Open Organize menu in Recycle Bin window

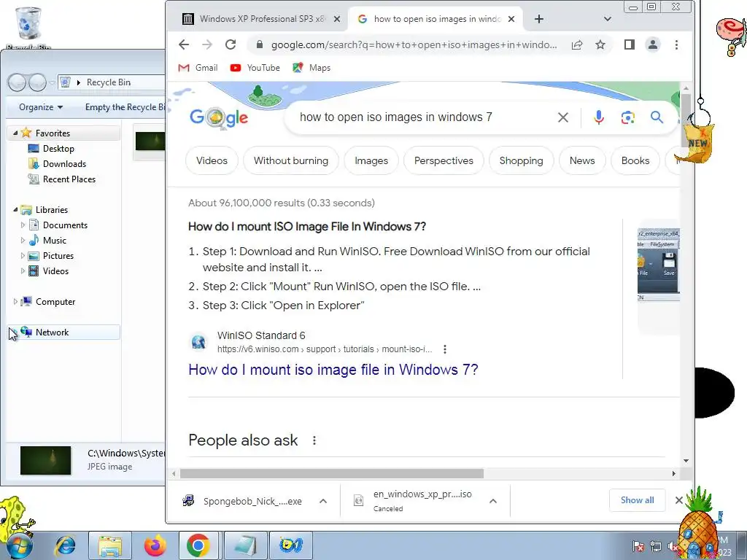coord(41,107)
